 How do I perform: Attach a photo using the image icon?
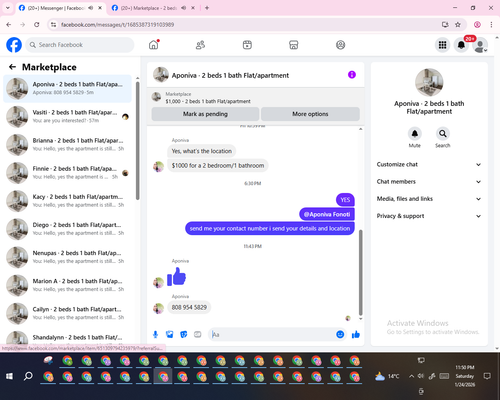(170, 334)
